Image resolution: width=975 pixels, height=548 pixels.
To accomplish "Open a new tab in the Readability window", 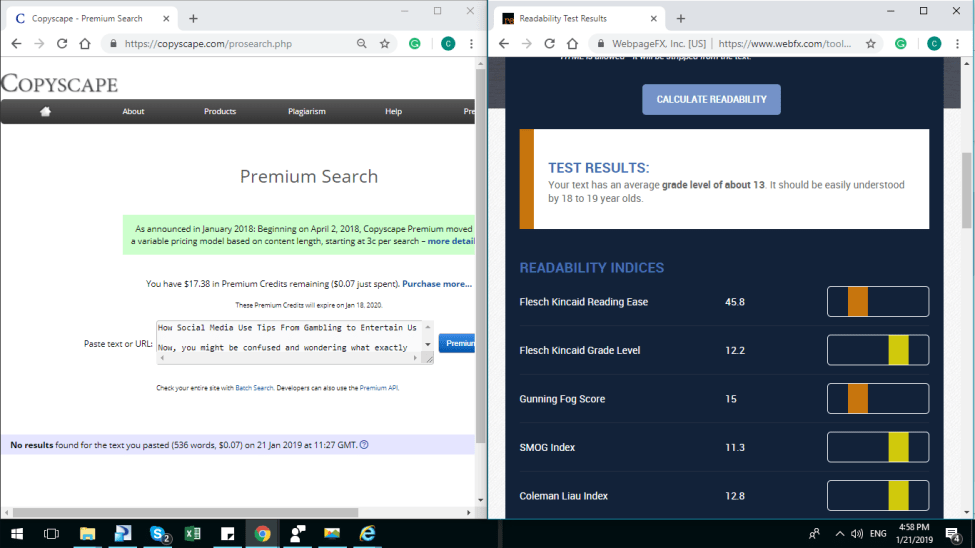I will (x=681, y=19).
